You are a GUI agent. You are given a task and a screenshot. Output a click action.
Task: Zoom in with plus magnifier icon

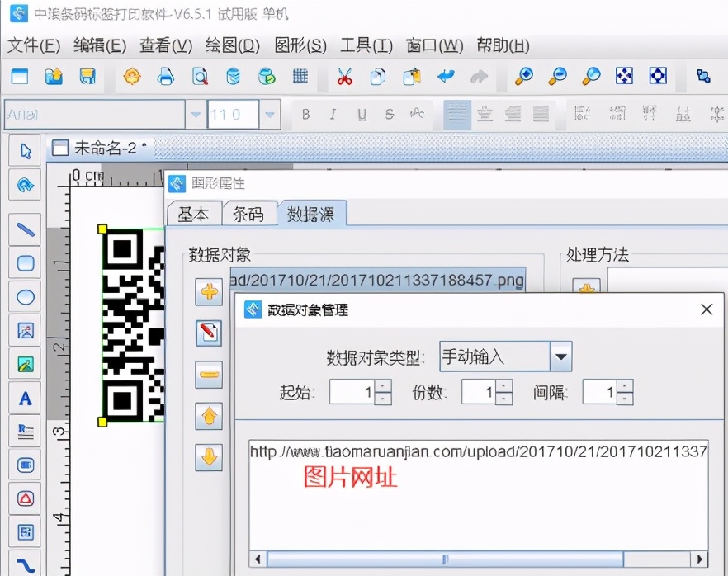point(523,76)
